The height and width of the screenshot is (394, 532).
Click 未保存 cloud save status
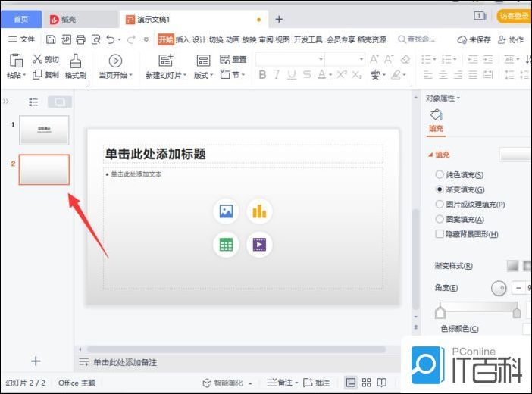474,39
